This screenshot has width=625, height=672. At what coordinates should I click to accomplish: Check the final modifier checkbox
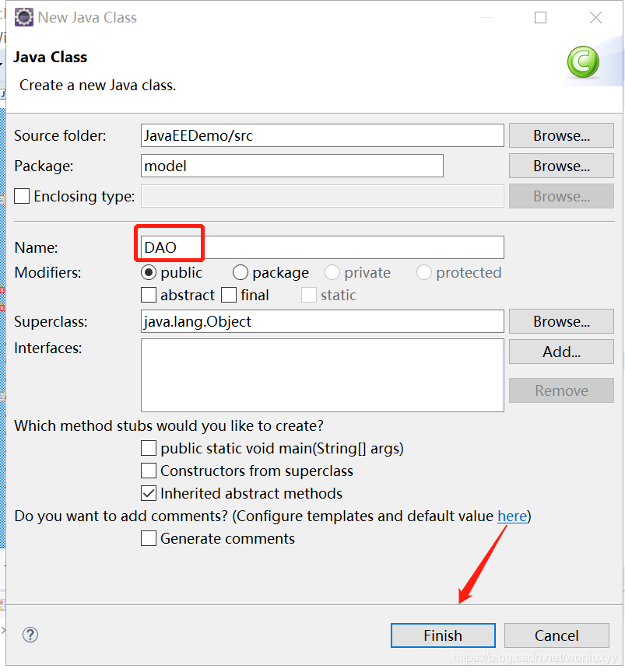click(x=229, y=296)
